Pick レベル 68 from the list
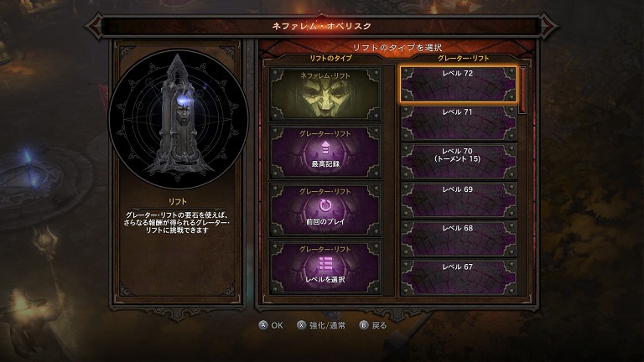The height and width of the screenshot is (362, 644). click(459, 239)
